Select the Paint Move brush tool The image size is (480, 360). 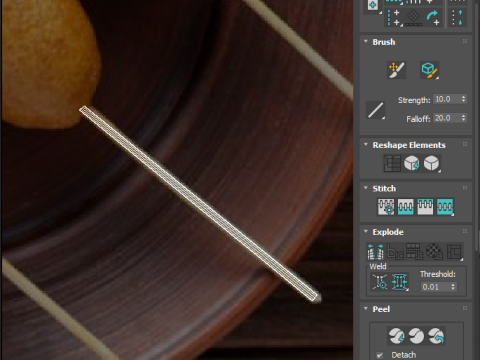point(396,70)
